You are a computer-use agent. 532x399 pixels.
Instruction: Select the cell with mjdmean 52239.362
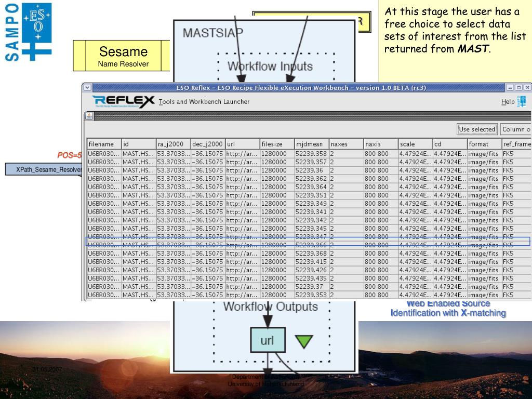(x=312, y=179)
